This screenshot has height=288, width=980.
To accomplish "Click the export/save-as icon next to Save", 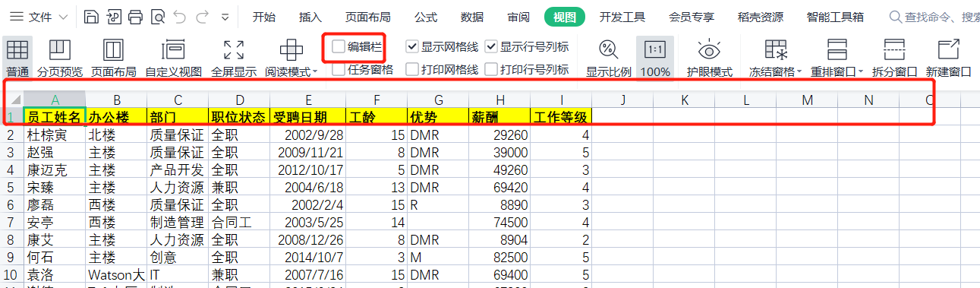I will (x=113, y=16).
